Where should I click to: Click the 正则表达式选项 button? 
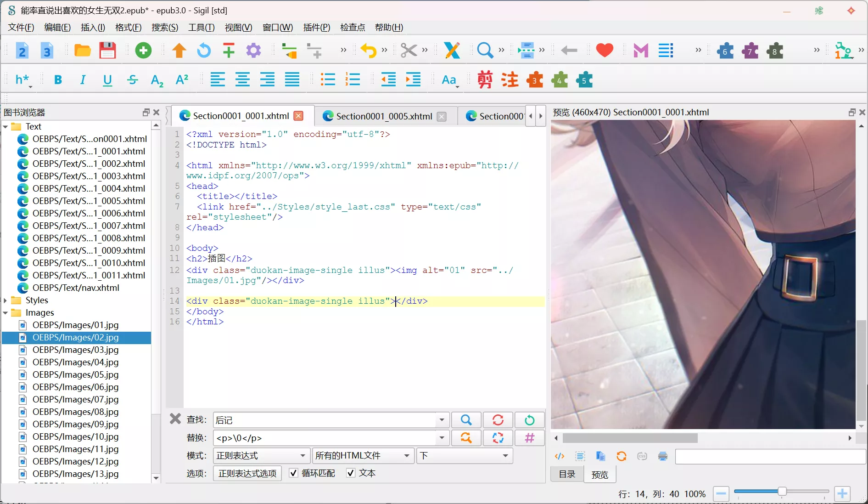[x=247, y=473]
